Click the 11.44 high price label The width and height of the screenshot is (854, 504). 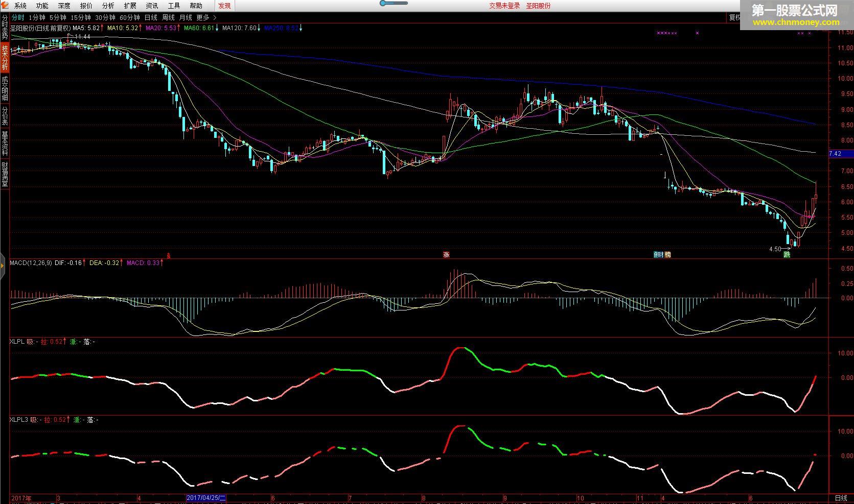(82, 37)
